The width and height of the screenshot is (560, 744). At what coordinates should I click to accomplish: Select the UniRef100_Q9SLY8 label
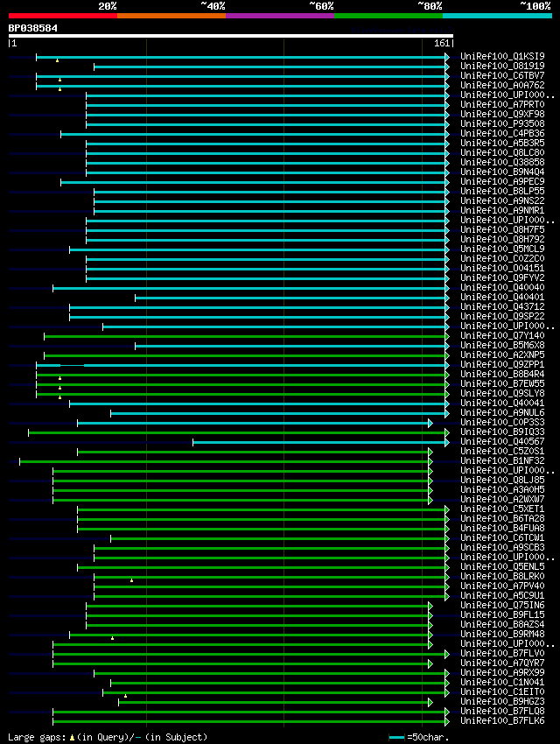tap(502, 393)
